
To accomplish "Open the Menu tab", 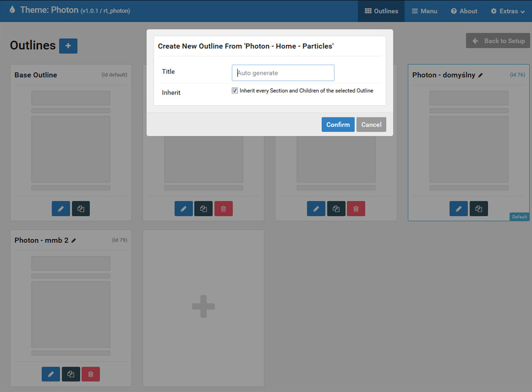I will point(424,11).
